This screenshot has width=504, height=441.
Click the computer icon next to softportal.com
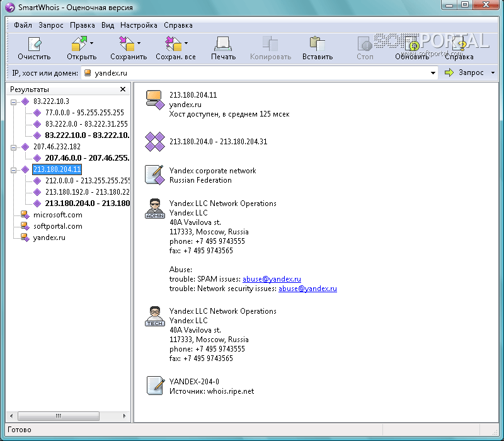(25, 226)
